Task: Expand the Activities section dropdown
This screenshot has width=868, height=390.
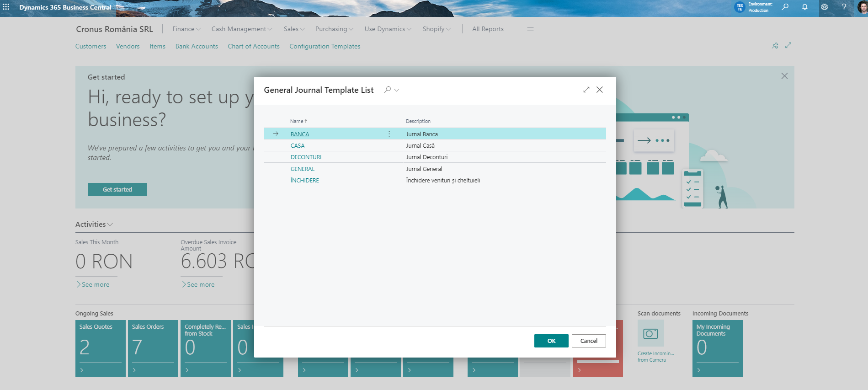Action: (94, 224)
